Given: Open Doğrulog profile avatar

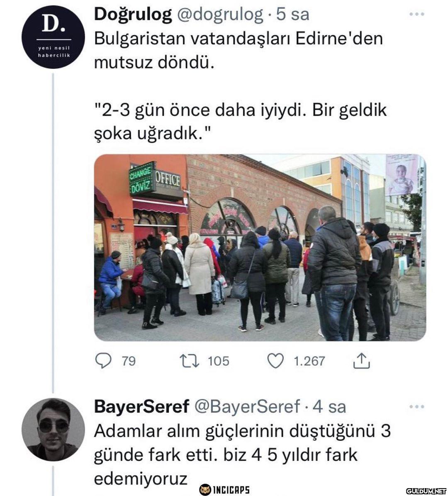Looking at the screenshot, I should (53, 37).
